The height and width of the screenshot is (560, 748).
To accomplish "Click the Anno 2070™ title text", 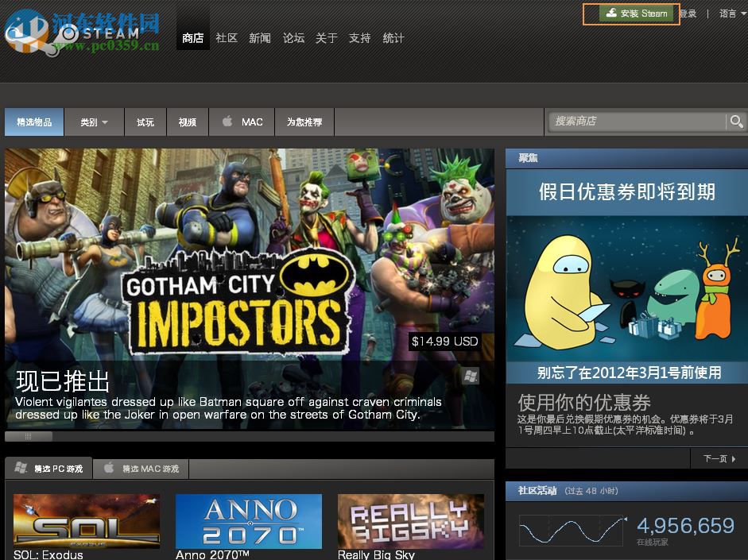I will [212, 554].
